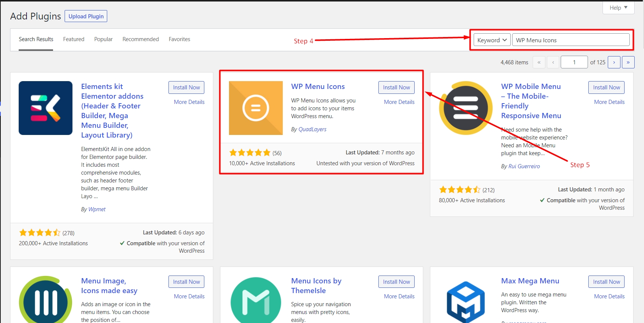Click the plugin search input field
Screen dimensions: 644x323
(570, 40)
